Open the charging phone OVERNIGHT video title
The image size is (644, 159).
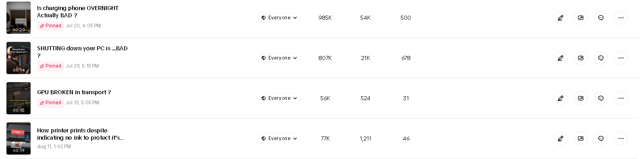tap(78, 12)
